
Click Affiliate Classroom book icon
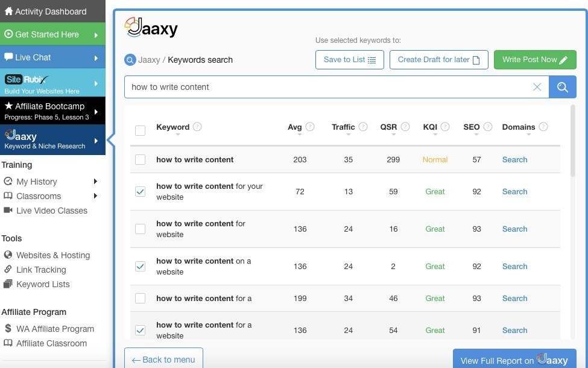[x=8, y=343]
